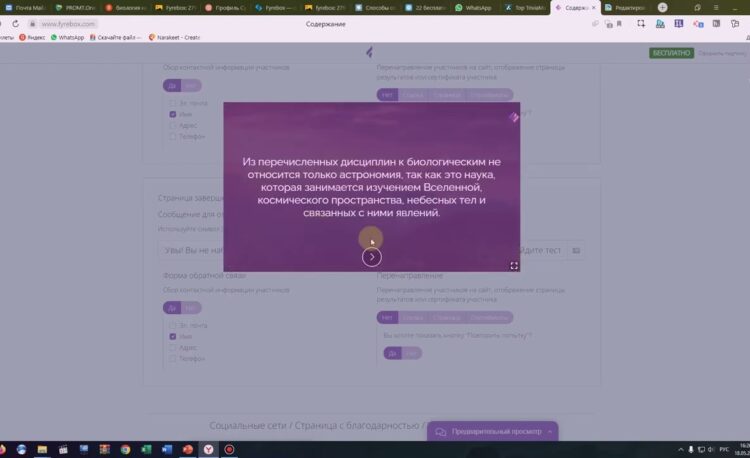Open the Yandex browser taskbar icon
The width and height of the screenshot is (750, 458).
[x=207, y=449]
